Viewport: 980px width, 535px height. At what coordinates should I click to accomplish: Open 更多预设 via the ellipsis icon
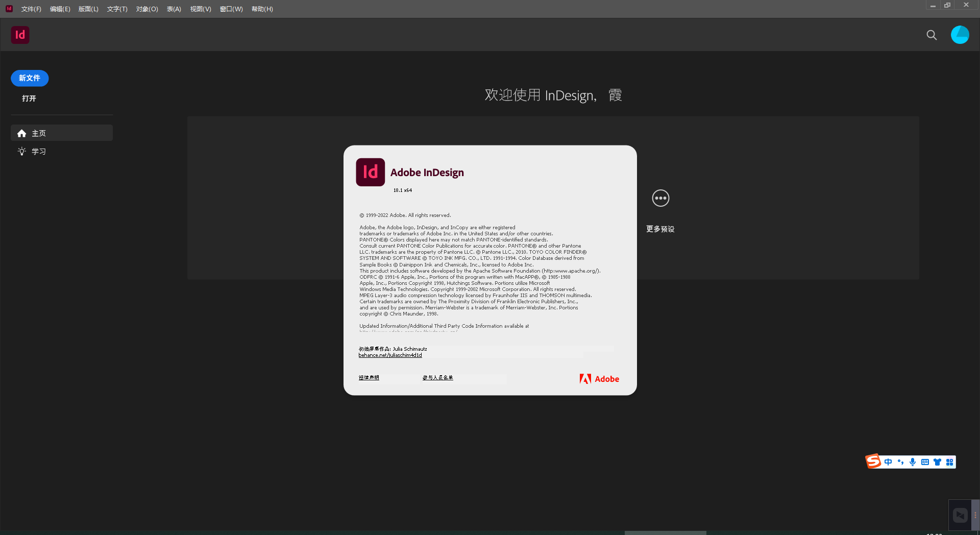tap(660, 198)
